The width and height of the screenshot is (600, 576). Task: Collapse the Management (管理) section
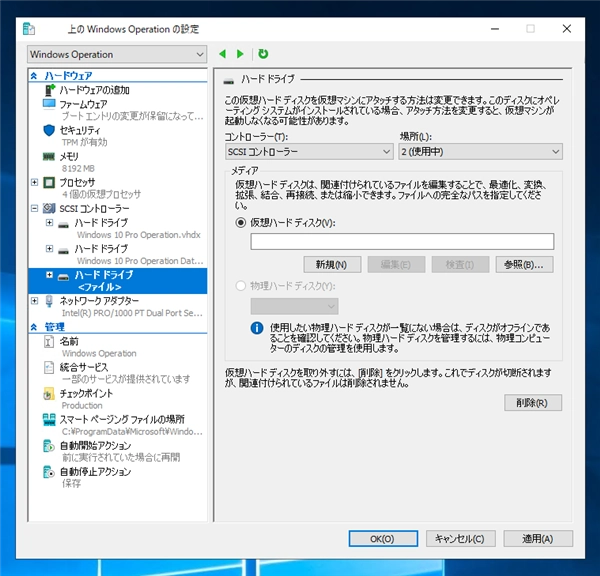34,327
